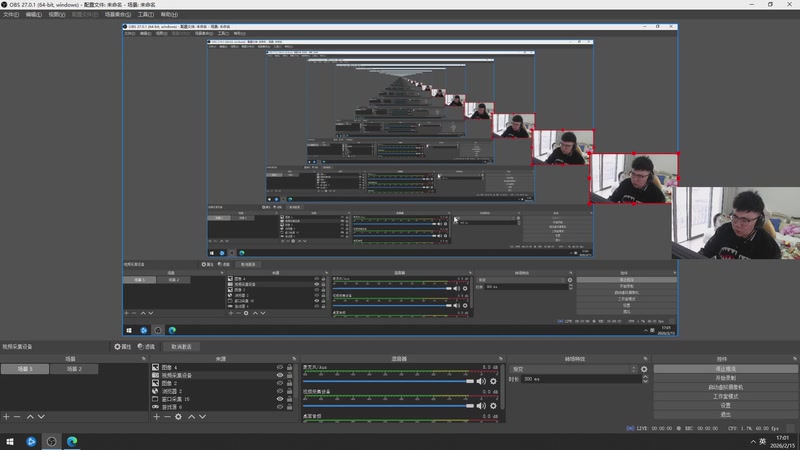Open the 视图 (View) menu
The height and width of the screenshot is (450, 800).
pos(57,14)
